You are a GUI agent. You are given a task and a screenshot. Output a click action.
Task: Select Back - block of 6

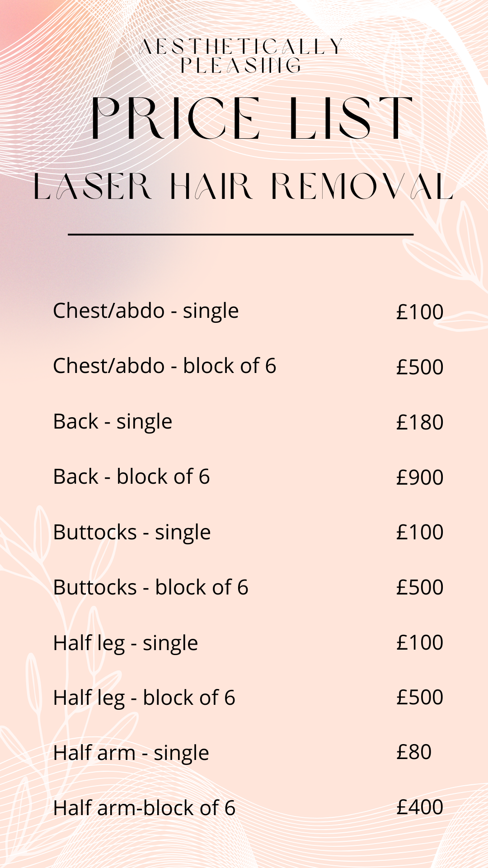[131, 476]
